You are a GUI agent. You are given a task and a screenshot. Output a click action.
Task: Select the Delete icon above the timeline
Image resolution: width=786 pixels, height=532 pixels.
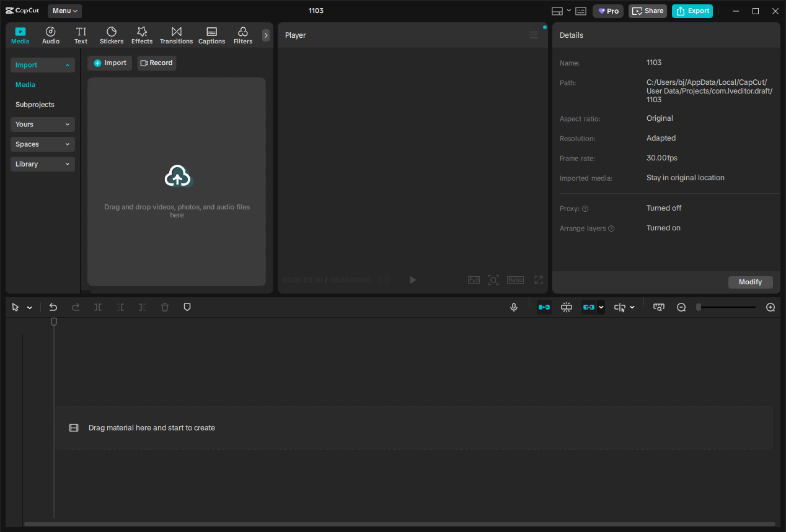pyautogui.click(x=164, y=307)
